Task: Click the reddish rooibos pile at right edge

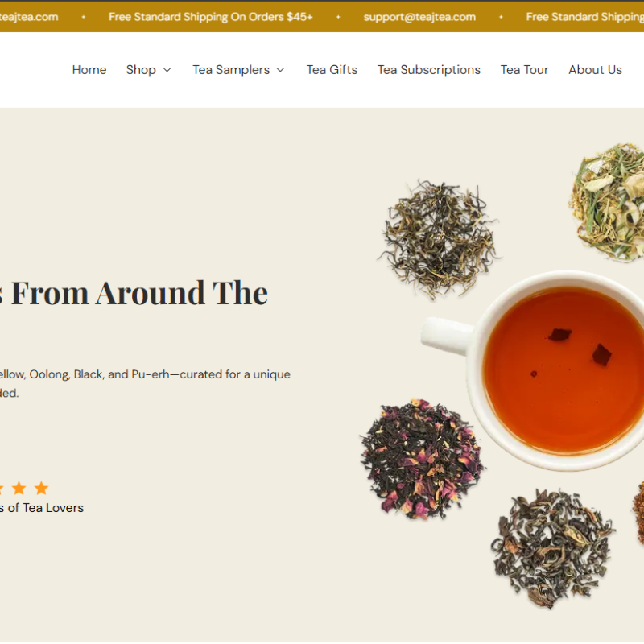Action: (x=638, y=515)
